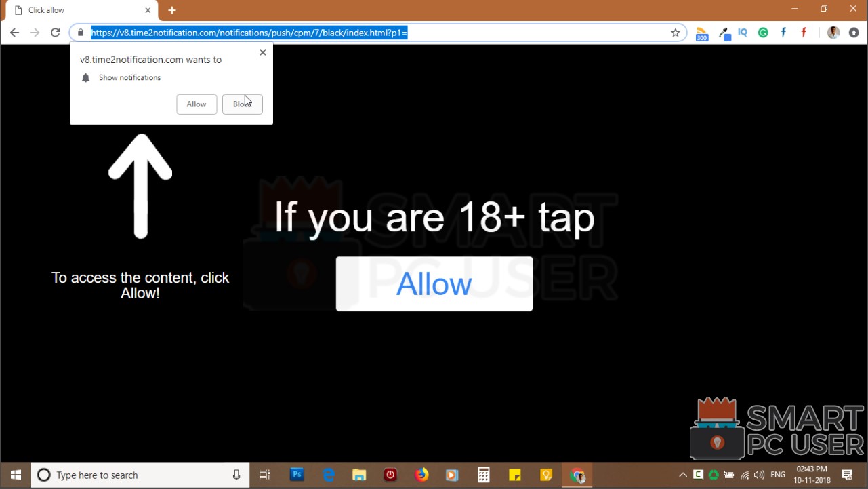Dismiss the notification permission popup

pos(263,52)
